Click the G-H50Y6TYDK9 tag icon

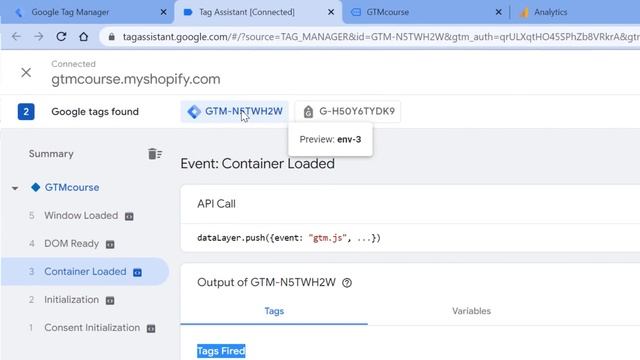[x=308, y=111]
